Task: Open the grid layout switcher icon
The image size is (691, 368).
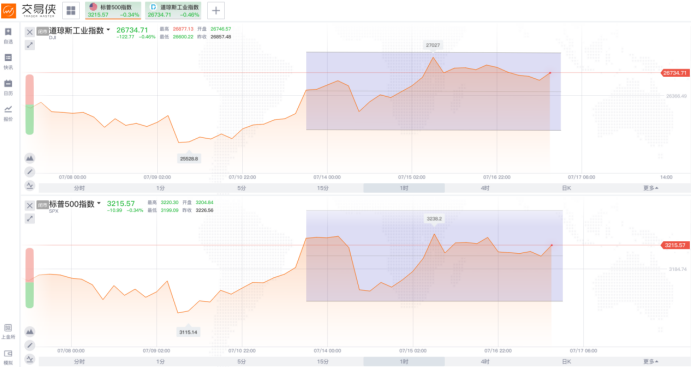Action: pyautogui.click(x=71, y=11)
